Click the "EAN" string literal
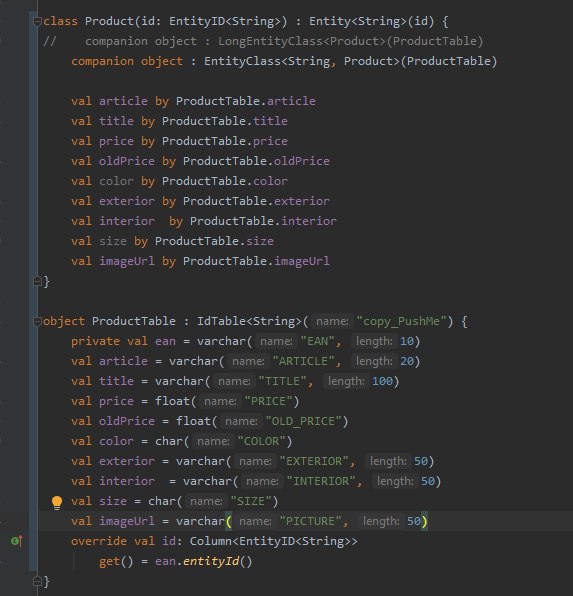Image resolution: width=573 pixels, height=596 pixels. (317, 341)
